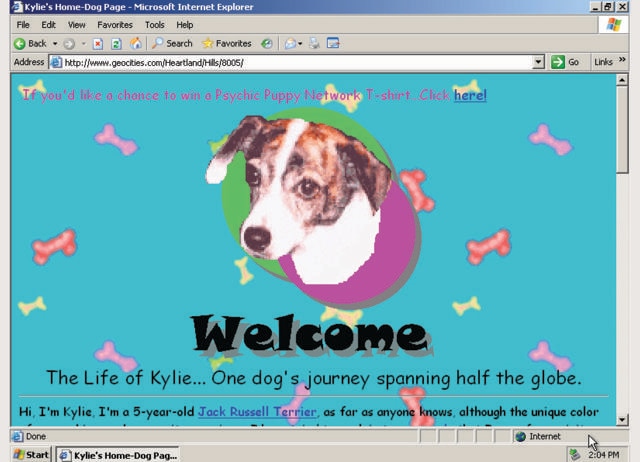This screenshot has width=640, height=462.
Task: Click the taskbar clock showing 2:04 PM
Action: (x=604, y=455)
